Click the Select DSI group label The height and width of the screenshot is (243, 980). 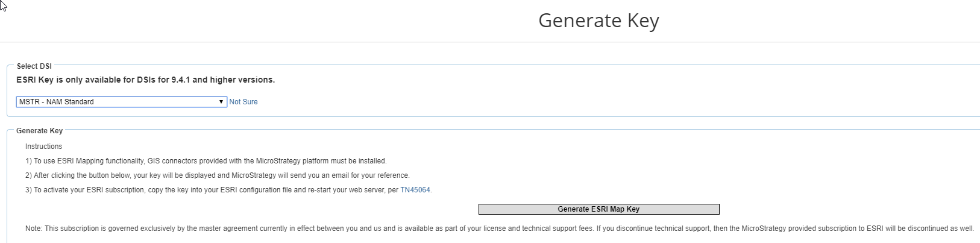(34, 66)
